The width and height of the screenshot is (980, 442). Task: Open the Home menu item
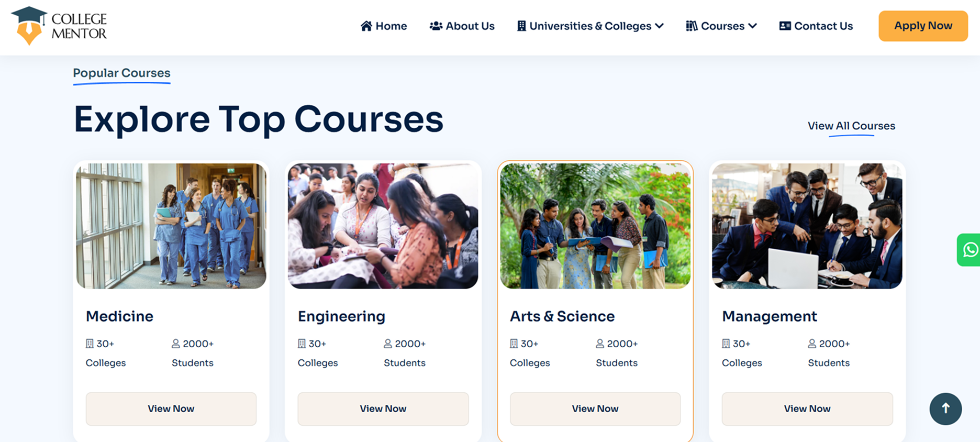point(391,26)
